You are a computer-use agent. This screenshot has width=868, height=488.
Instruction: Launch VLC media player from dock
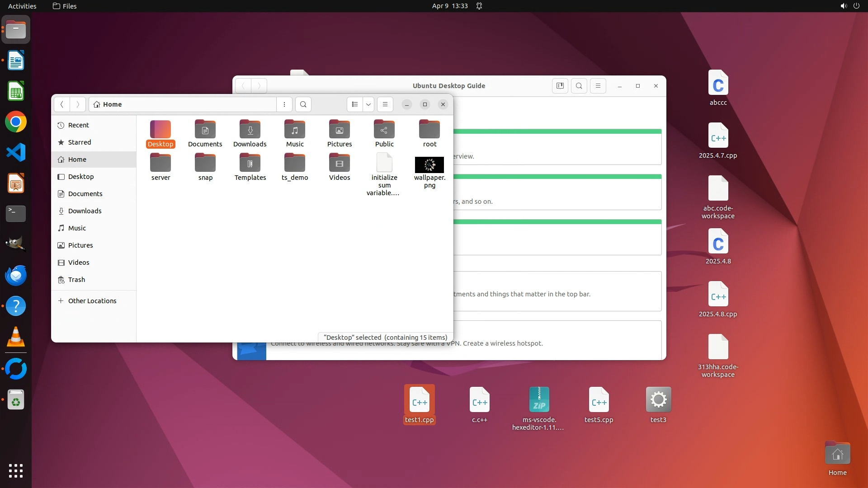(16, 337)
